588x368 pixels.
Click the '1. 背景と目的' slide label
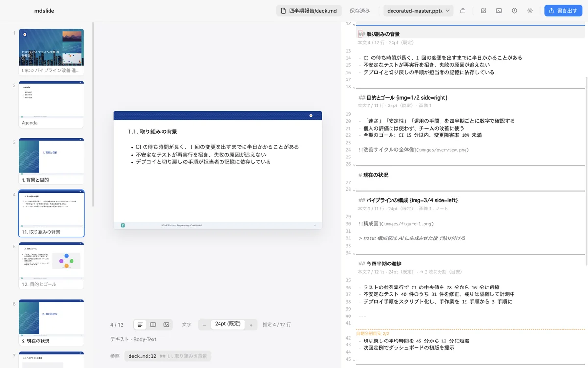pyautogui.click(x=35, y=180)
